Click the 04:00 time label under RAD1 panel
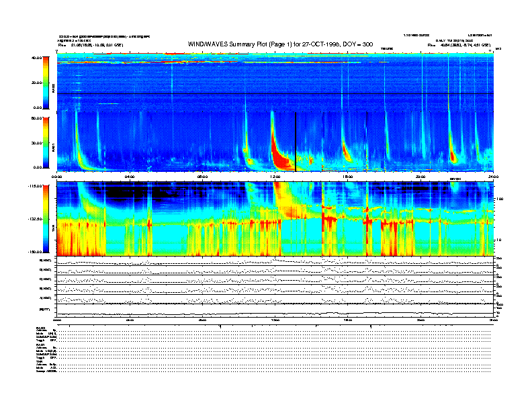This screenshot has height=411, width=532. click(130, 177)
